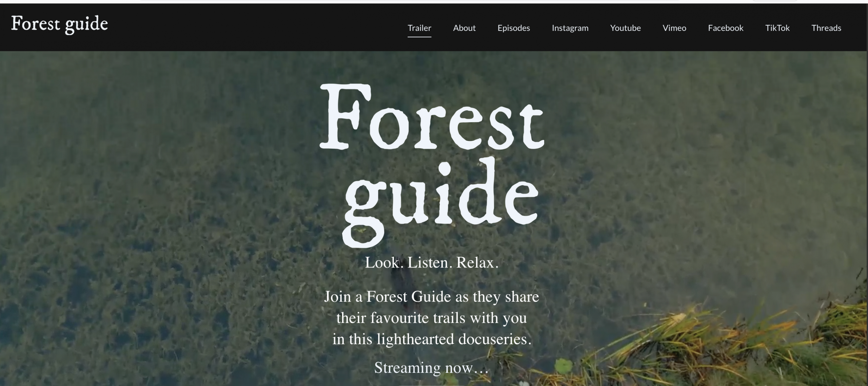This screenshot has height=386, width=868.
Task: Open the Trailer nav link
Action: (x=419, y=28)
